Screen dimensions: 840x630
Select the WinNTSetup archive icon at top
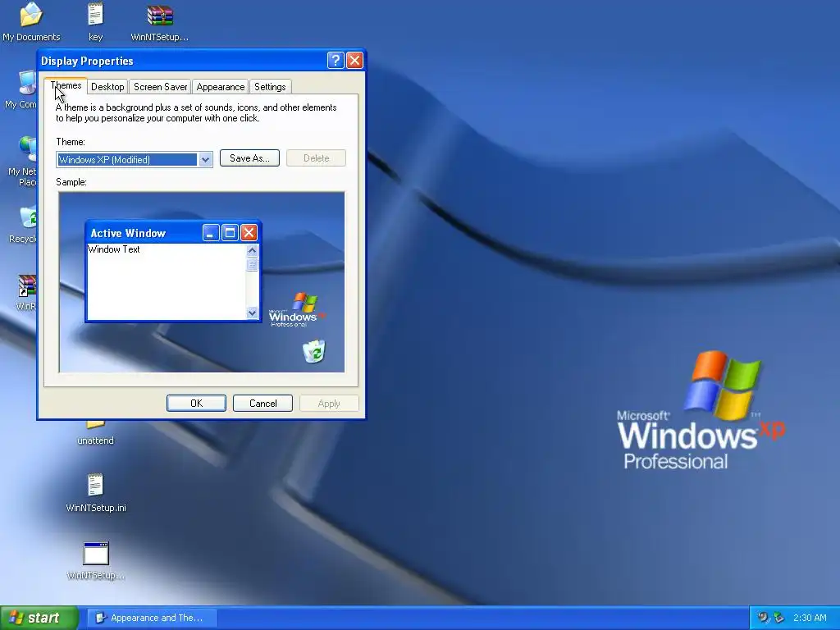160,21
